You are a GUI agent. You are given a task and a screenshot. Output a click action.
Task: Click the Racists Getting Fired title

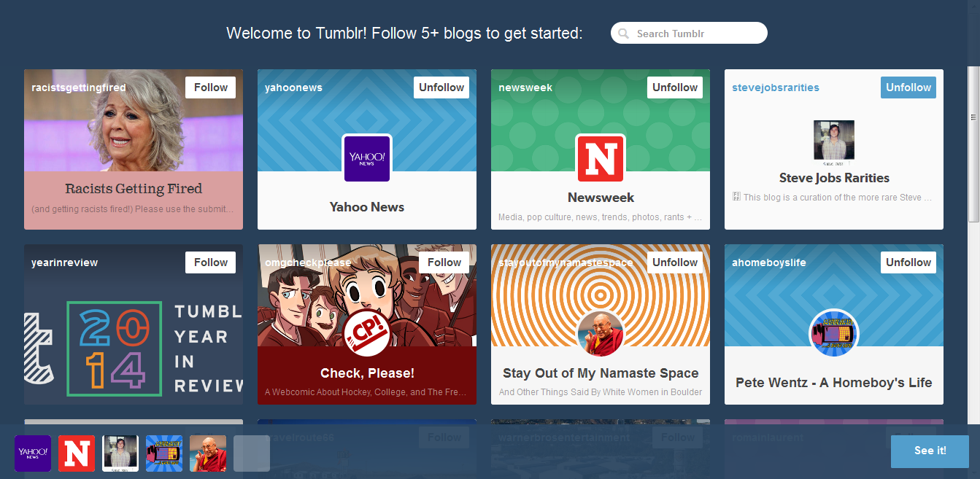click(134, 189)
